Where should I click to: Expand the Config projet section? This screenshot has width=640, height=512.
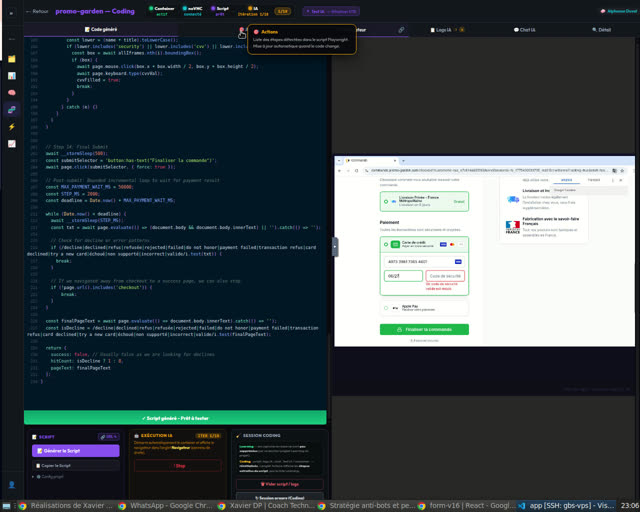click(x=48, y=476)
